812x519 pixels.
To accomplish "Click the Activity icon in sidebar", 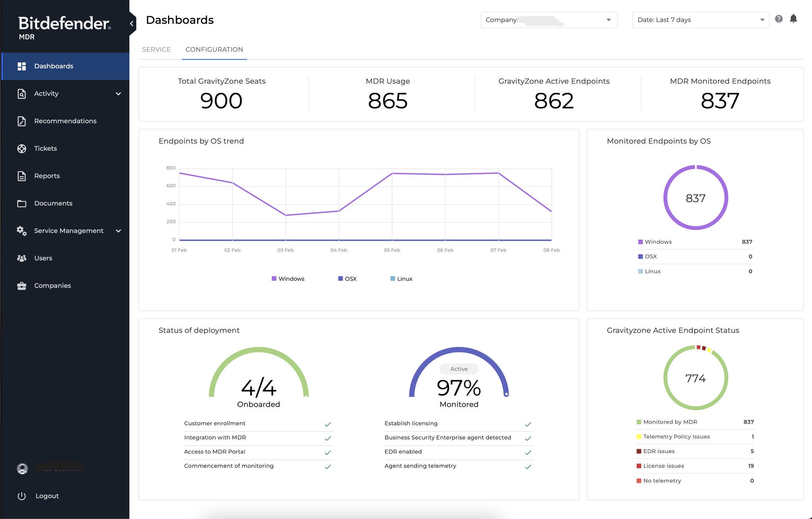I will tap(21, 93).
